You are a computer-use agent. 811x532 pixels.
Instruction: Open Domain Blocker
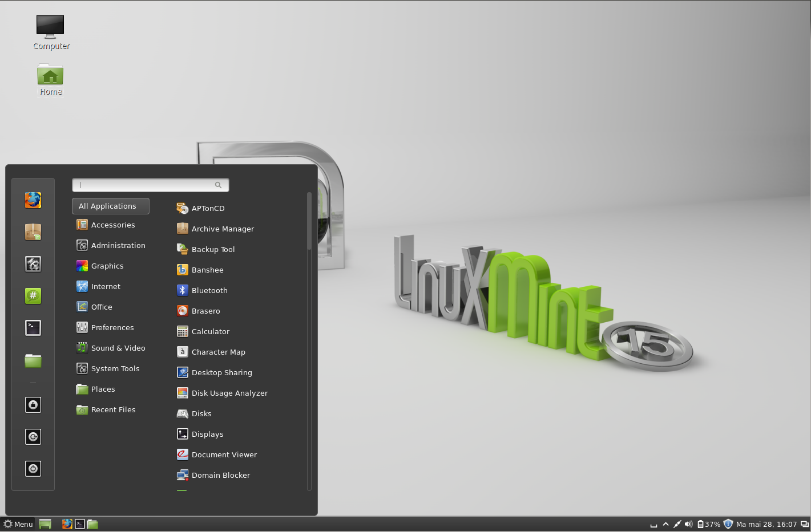[x=213, y=475]
